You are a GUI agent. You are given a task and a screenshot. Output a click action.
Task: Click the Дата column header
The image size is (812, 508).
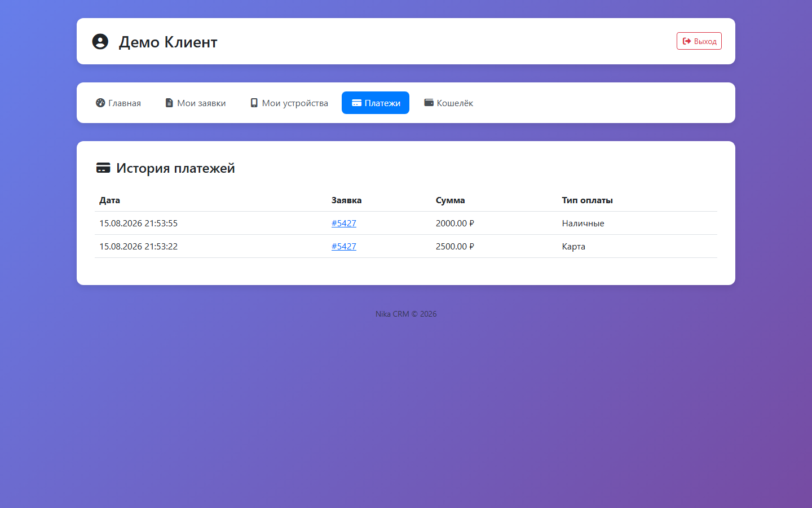[x=109, y=200]
